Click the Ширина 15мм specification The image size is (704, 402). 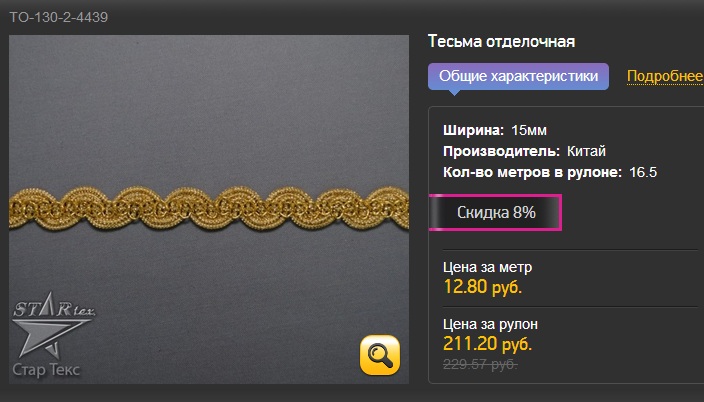[495, 130]
